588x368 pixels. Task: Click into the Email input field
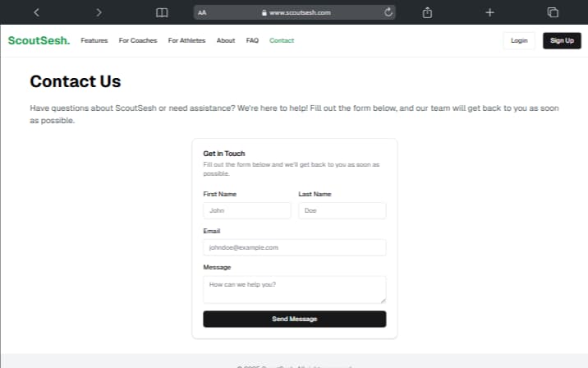294,247
